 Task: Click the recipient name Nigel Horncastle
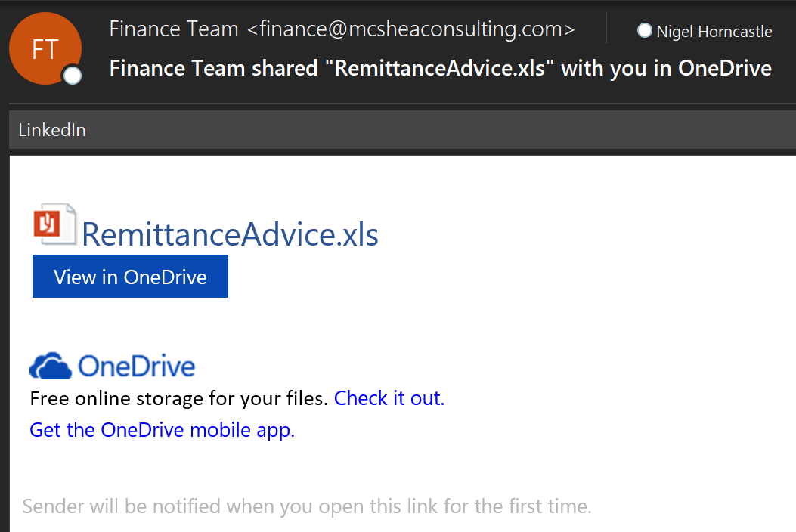tap(714, 32)
